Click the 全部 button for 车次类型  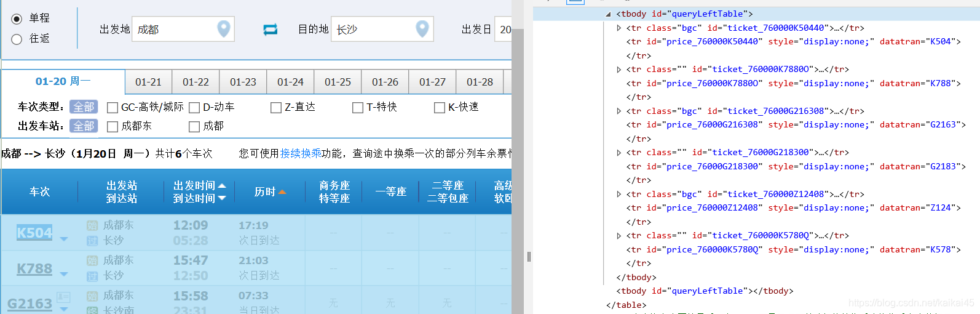coord(84,107)
